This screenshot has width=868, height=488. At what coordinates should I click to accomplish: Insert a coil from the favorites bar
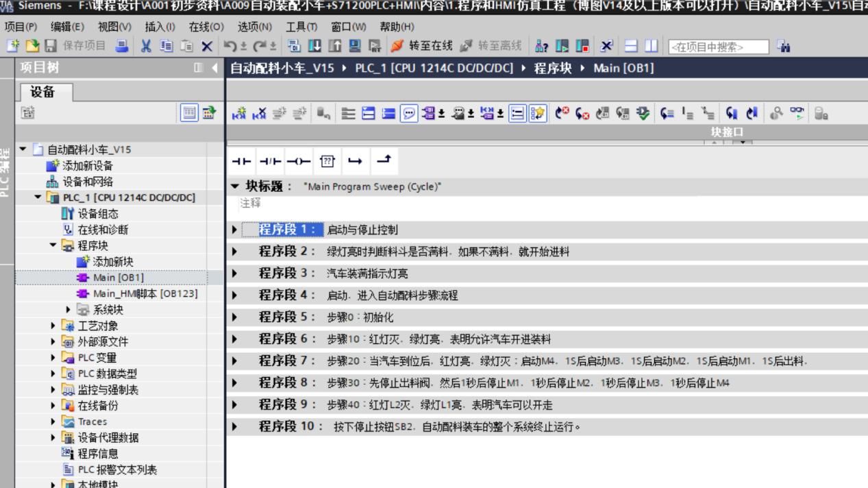300,160
